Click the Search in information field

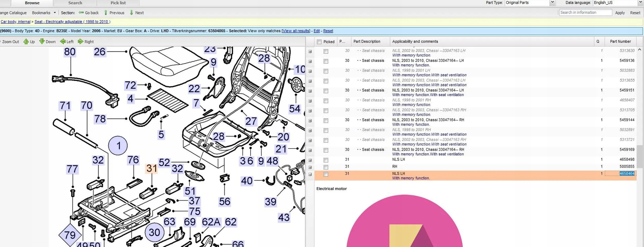(x=585, y=13)
